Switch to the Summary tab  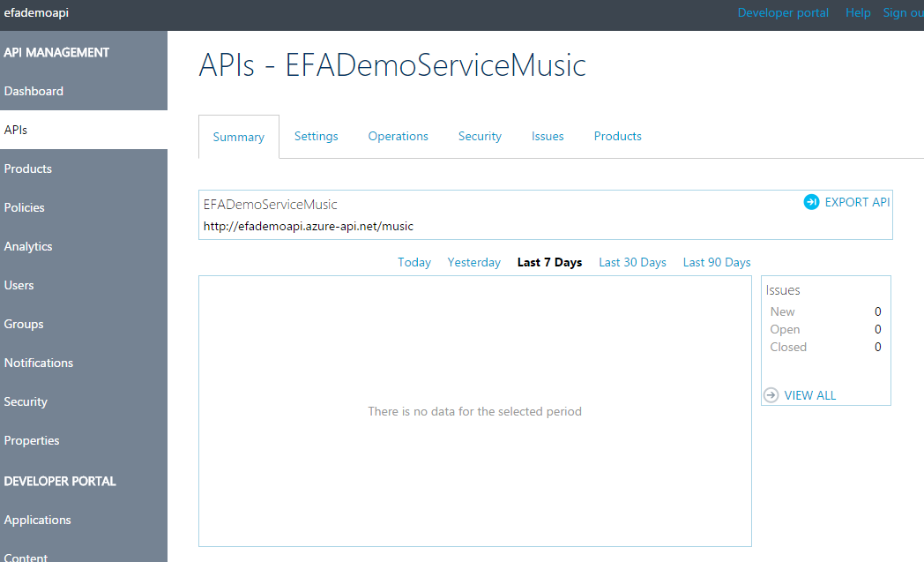[x=239, y=137]
